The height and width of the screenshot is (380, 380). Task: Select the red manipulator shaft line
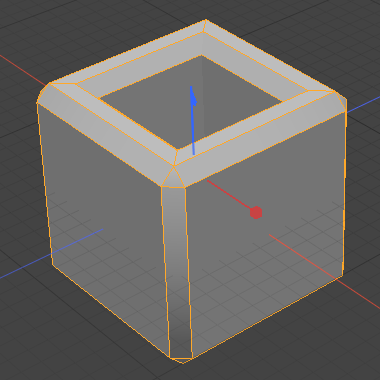pyautogui.click(x=229, y=195)
